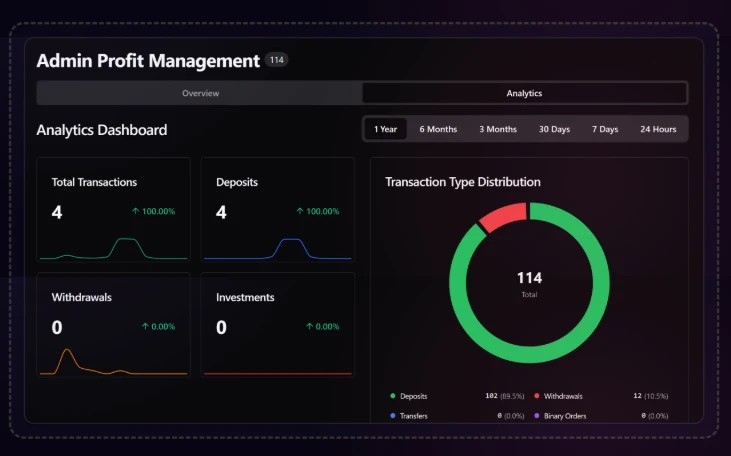The image size is (731, 456).
Task: Switch range to 24 Hours
Action: coord(658,129)
